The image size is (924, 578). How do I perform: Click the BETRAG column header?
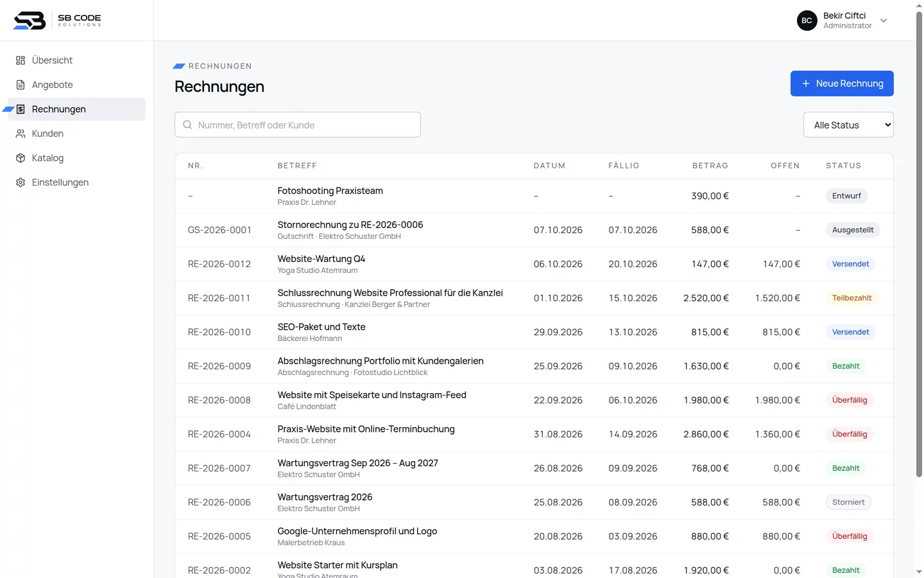point(710,166)
